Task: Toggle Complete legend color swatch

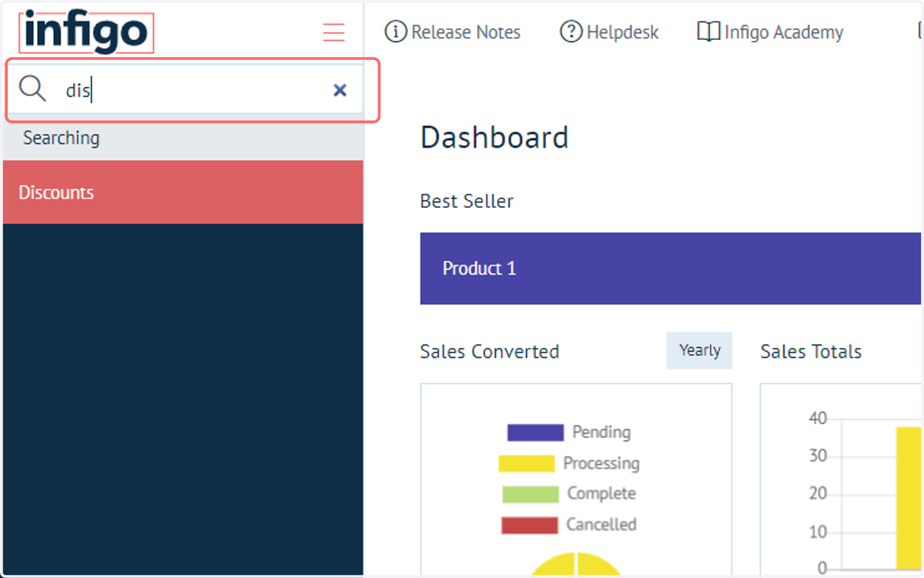Action: [531, 494]
